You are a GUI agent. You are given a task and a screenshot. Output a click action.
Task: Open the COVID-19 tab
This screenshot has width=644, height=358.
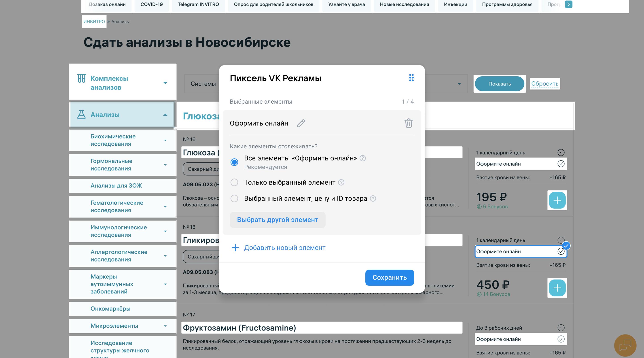[152, 4]
